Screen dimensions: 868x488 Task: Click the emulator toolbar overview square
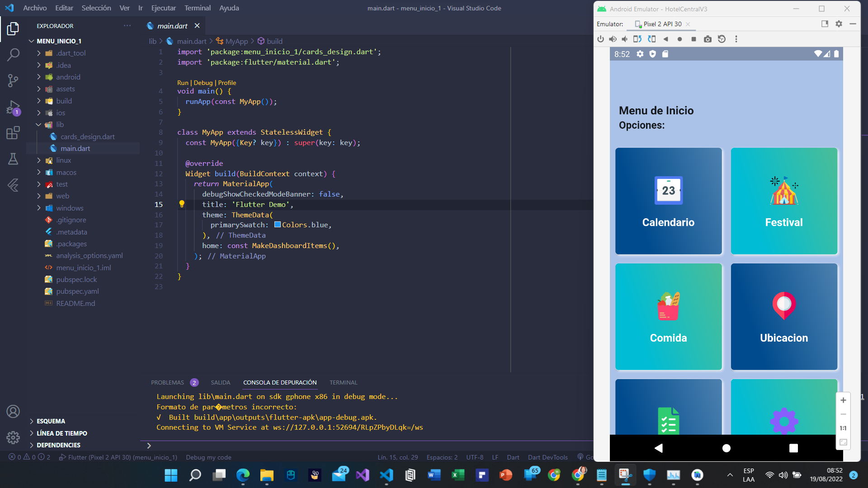[693, 39]
